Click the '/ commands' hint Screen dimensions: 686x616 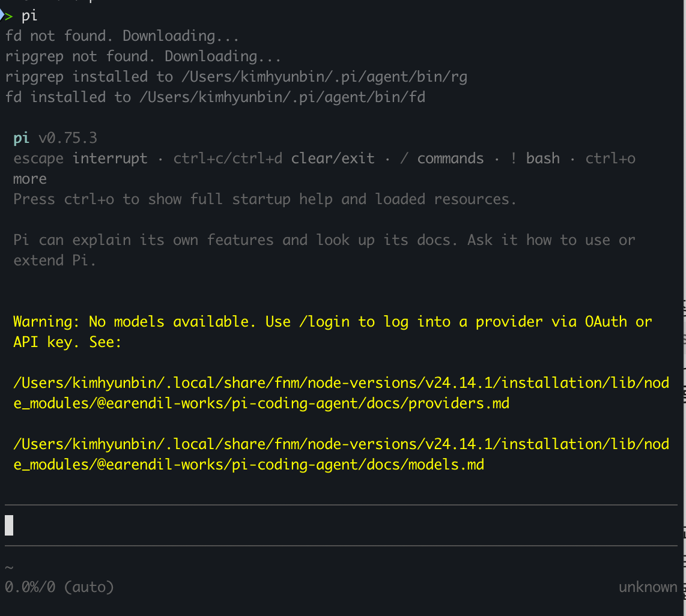click(x=442, y=159)
